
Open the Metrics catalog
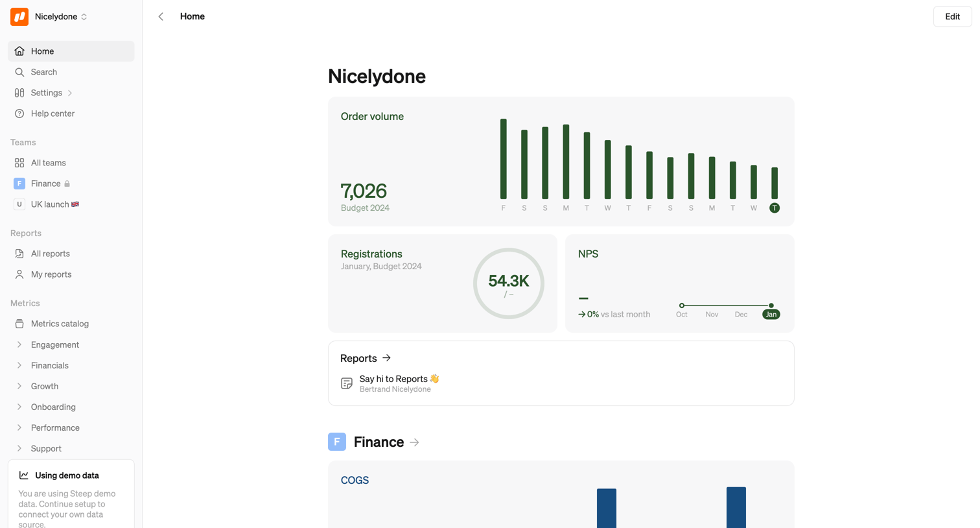[x=71, y=324]
